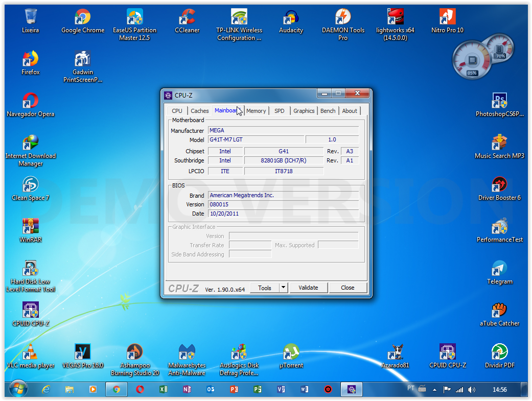Click the Close button beside Validate
Screen dimensions: 532x401
348,288
